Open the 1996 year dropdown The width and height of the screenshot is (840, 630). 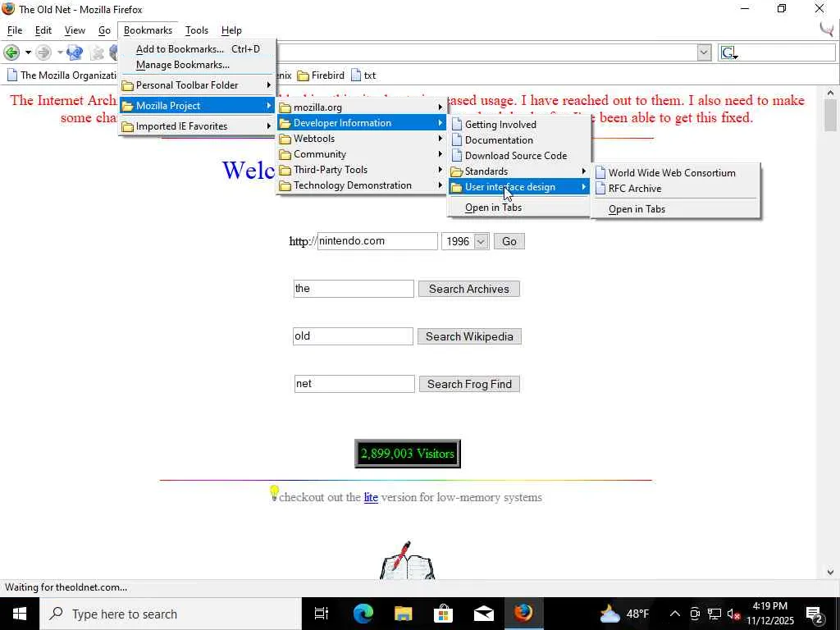click(x=465, y=241)
